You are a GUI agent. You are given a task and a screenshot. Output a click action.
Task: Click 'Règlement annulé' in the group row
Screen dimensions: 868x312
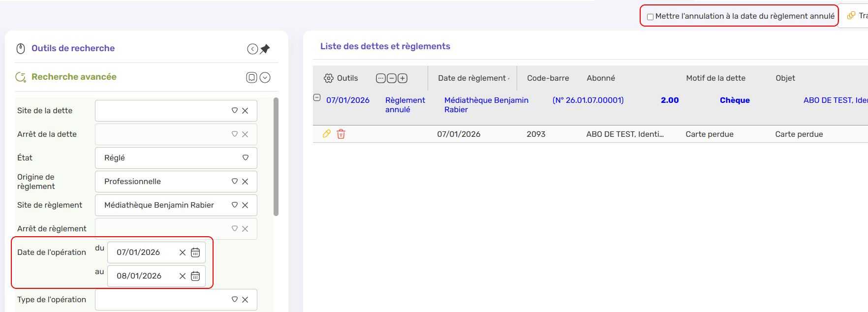405,105
